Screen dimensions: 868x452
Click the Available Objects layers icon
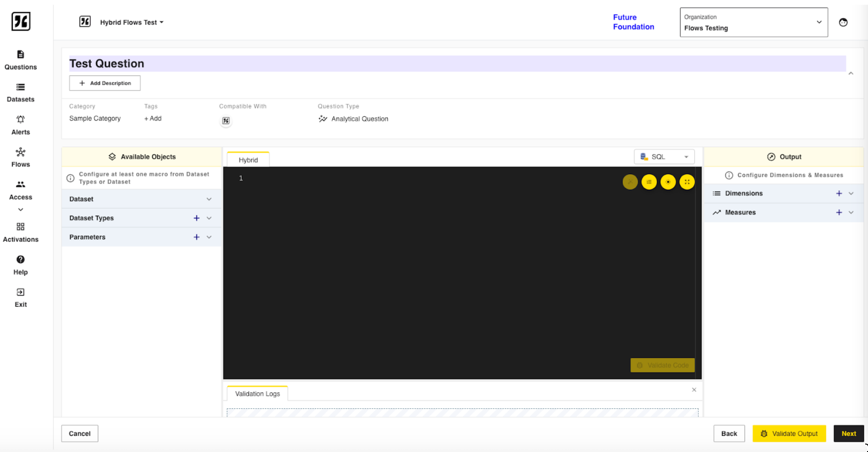[112, 157]
